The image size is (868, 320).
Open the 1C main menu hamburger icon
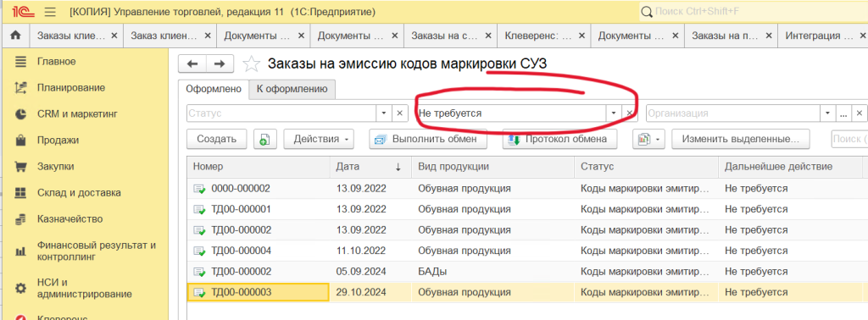click(x=50, y=11)
